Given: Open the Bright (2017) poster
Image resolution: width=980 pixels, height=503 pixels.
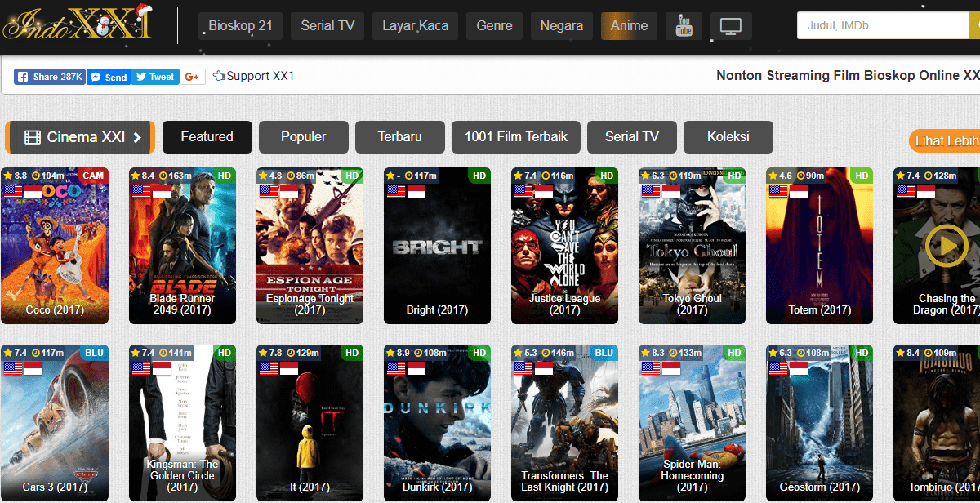Looking at the screenshot, I should [x=437, y=246].
